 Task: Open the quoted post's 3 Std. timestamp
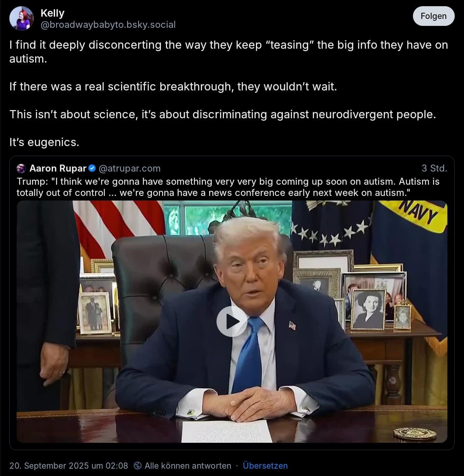point(434,168)
